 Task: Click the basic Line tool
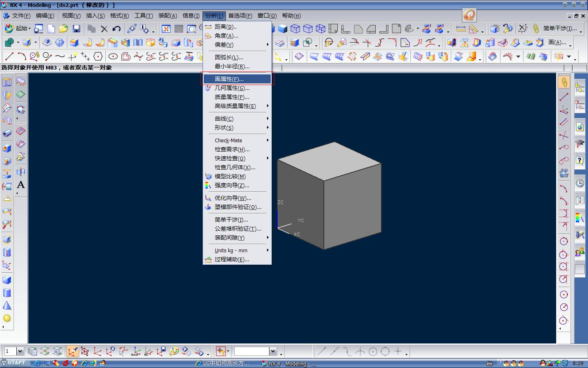pyautogui.click(x=9, y=56)
